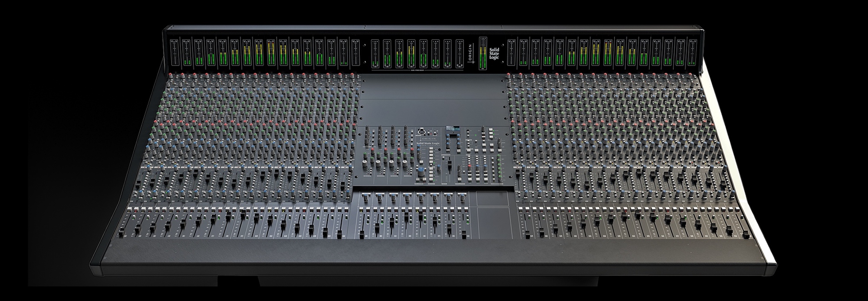Select the leftmost channel meter on meter bridge
868x301 pixels.
[174, 52]
